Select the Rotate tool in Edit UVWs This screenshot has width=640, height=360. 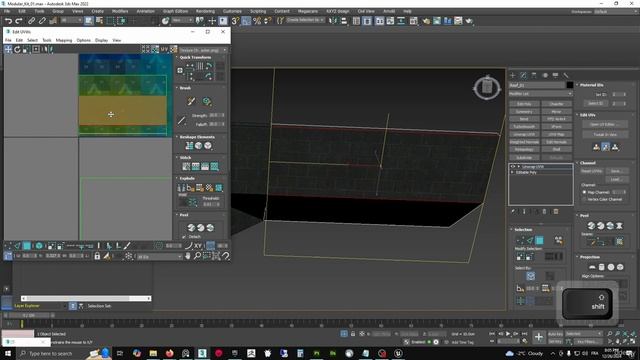coord(17,49)
